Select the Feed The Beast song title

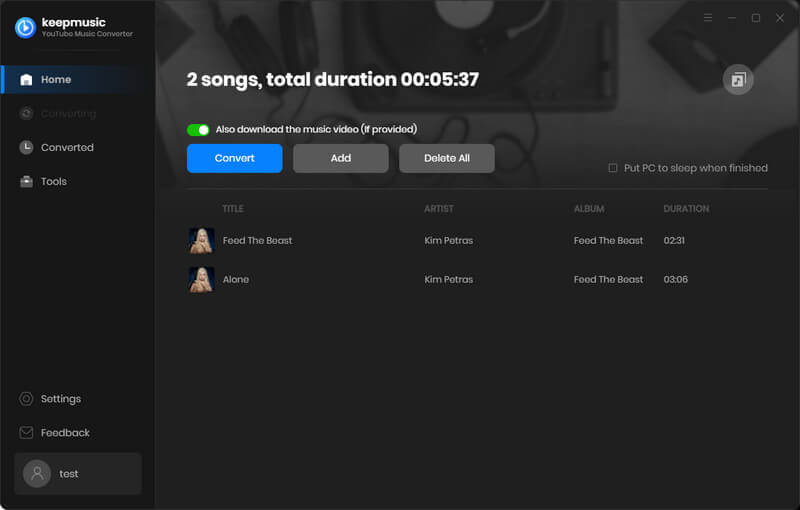258,241
